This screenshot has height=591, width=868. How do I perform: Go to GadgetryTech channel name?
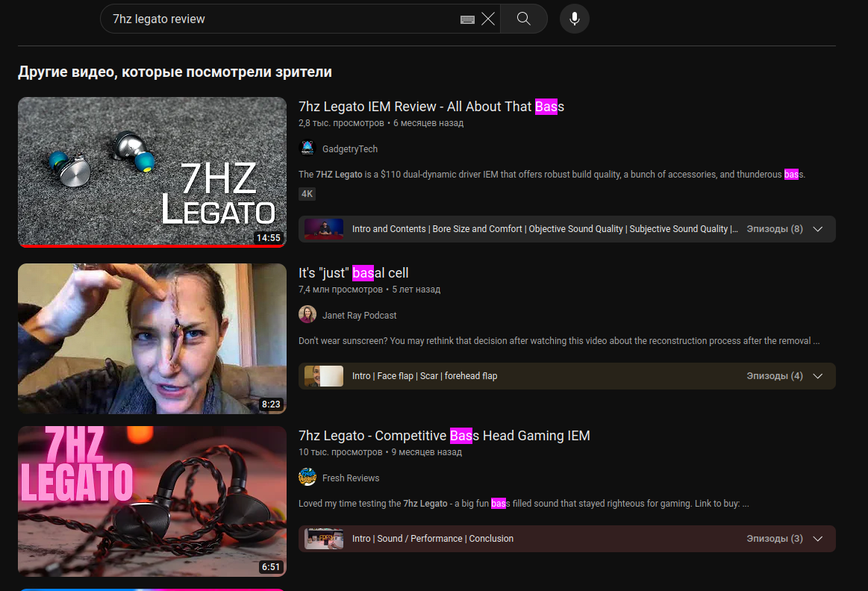pyautogui.click(x=350, y=148)
